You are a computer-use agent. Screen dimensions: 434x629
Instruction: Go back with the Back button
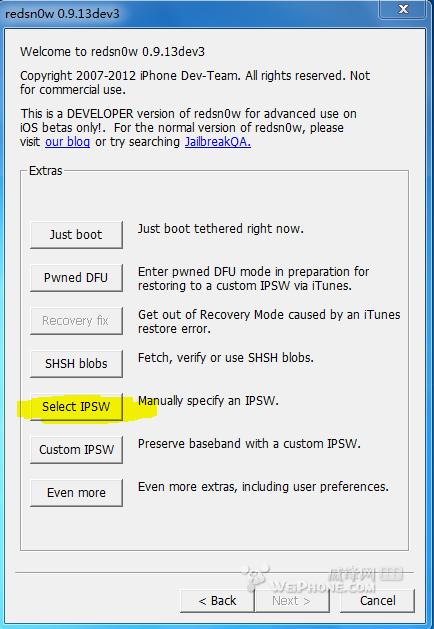(x=217, y=601)
